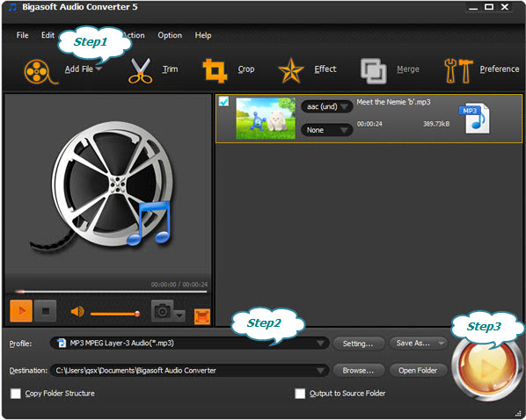This screenshot has width=526, height=420.
Task: Select the cartoon video thumbnail
Action: 266,119
